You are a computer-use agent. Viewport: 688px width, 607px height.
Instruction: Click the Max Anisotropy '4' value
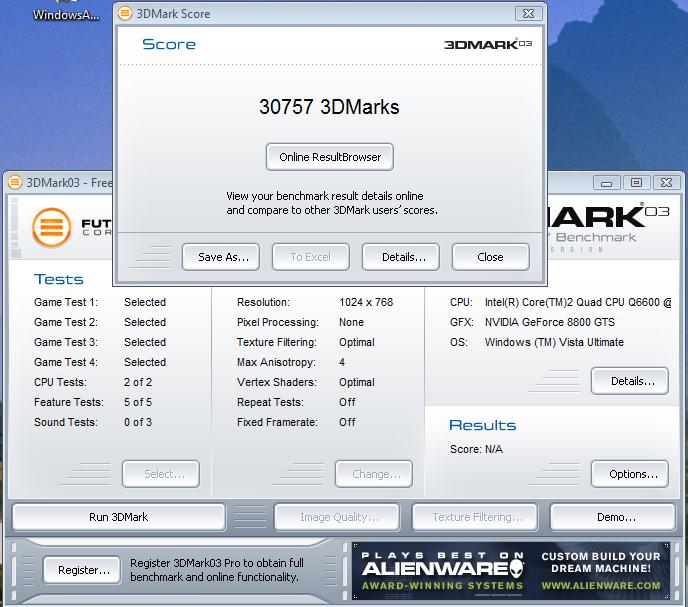[x=342, y=362]
